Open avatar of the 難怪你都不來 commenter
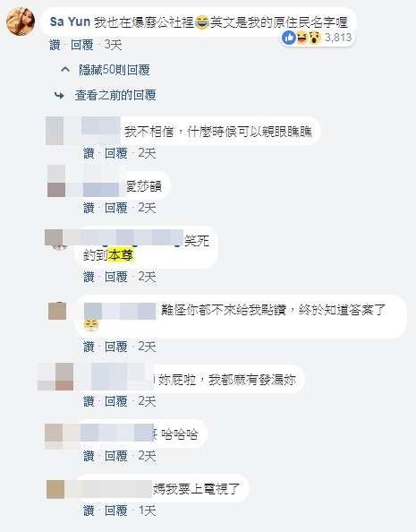This screenshot has width=416, height=532. tap(57, 311)
